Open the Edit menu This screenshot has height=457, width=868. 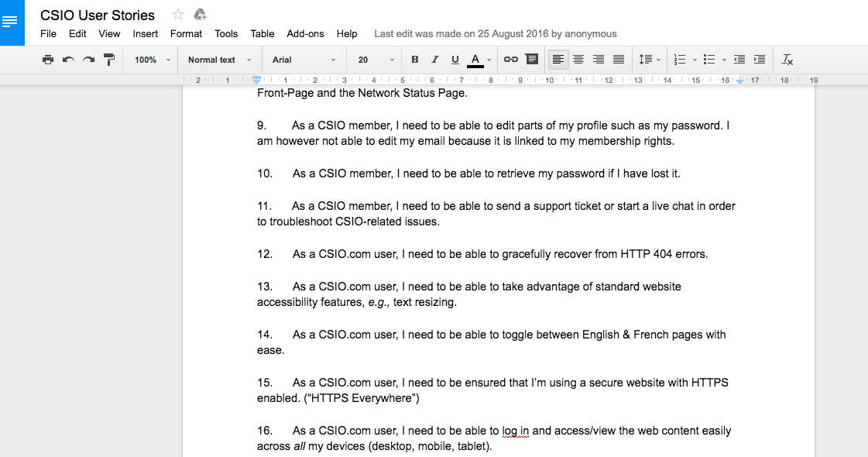point(77,34)
